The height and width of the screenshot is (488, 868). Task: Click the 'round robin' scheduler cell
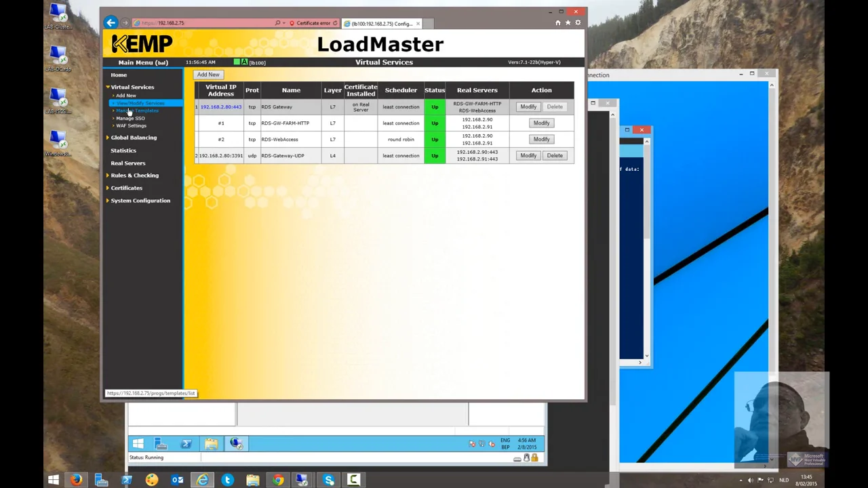[401, 140]
